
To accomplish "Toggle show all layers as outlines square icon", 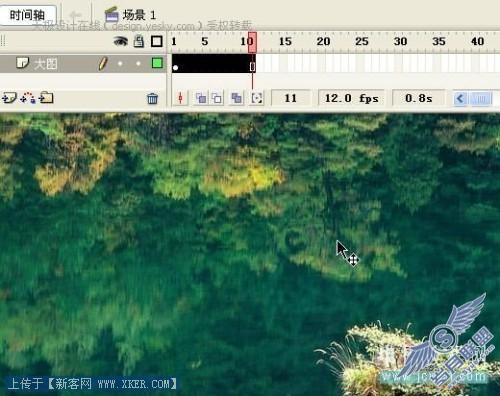I will click(x=157, y=41).
